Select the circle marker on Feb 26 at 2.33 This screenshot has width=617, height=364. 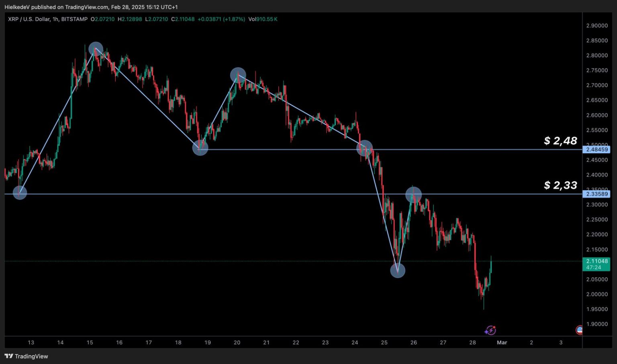[413, 195]
